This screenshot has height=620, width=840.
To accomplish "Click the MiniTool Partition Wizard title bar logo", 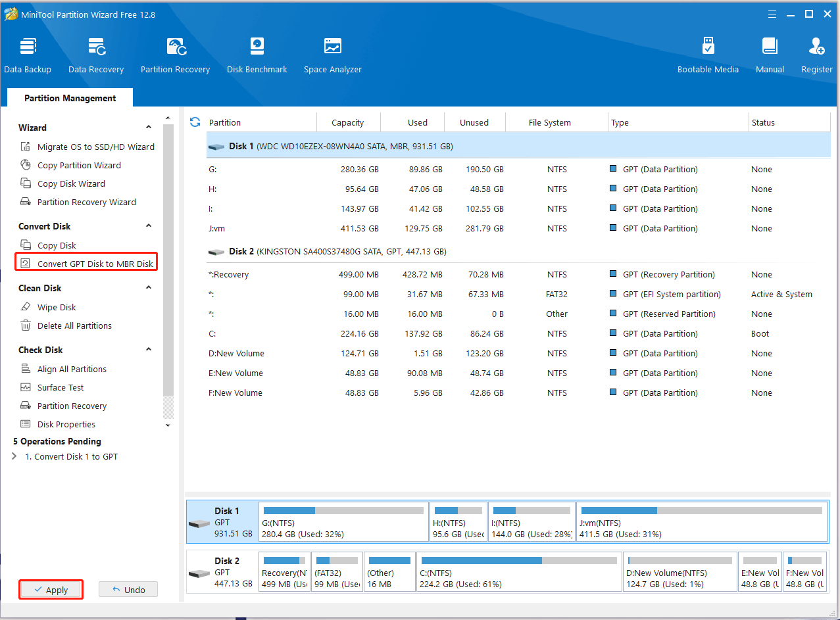I will click(11, 14).
